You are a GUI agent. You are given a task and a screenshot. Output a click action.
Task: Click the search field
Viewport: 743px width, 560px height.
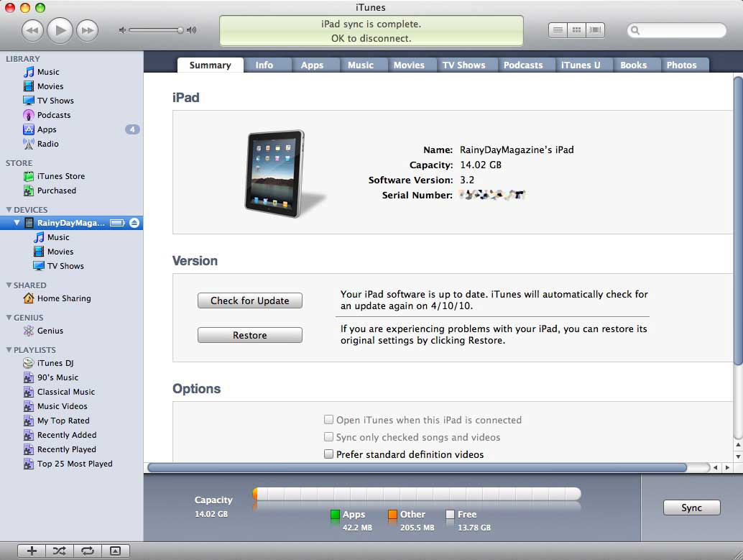(x=677, y=30)
